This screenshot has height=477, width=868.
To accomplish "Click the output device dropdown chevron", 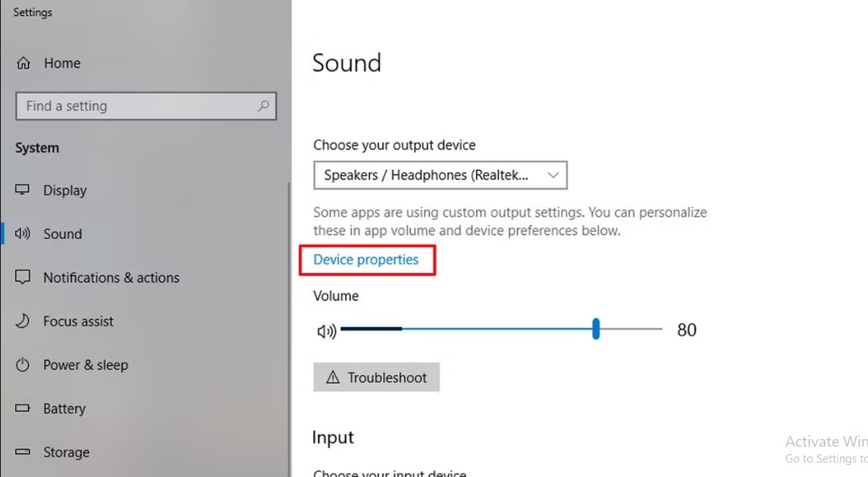I will (x=553, y=175).
